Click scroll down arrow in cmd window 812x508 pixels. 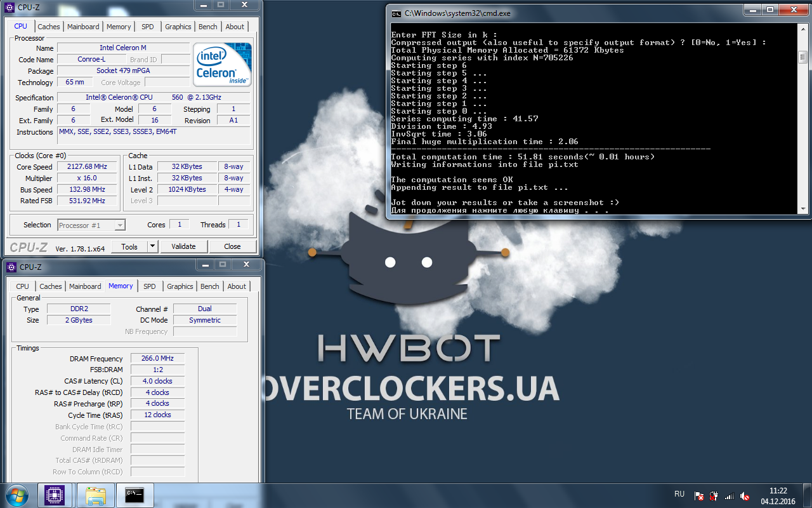pyautogui.click(x=803, y=210)
